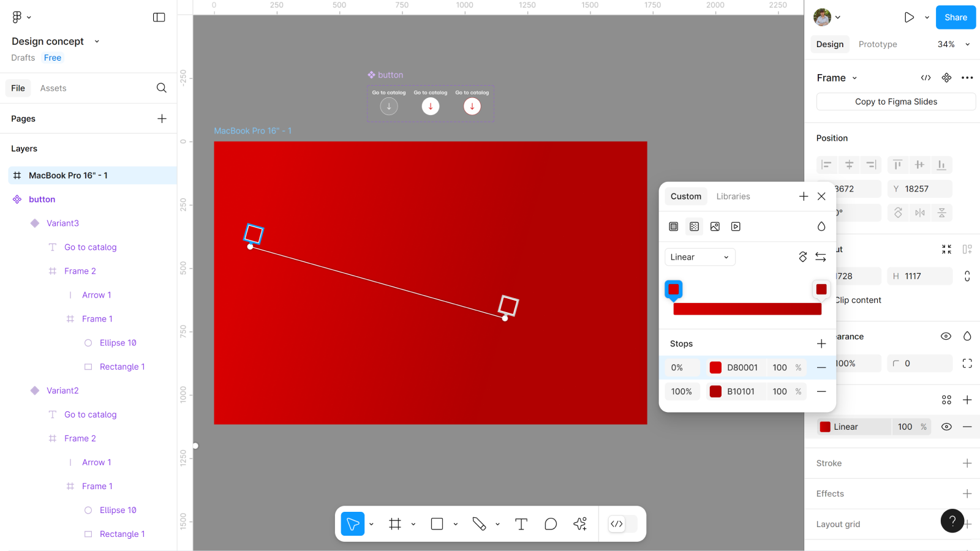Toggle Appearance layer visibility eye
Viewport: 980px width, 551px height.
click(x=946, y=336)
